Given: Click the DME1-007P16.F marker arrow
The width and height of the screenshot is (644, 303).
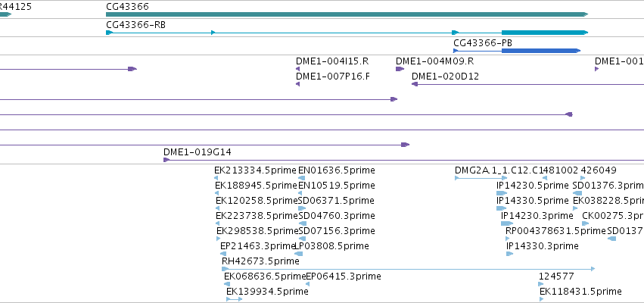Looking at the screenshot, I should point(297,84).
